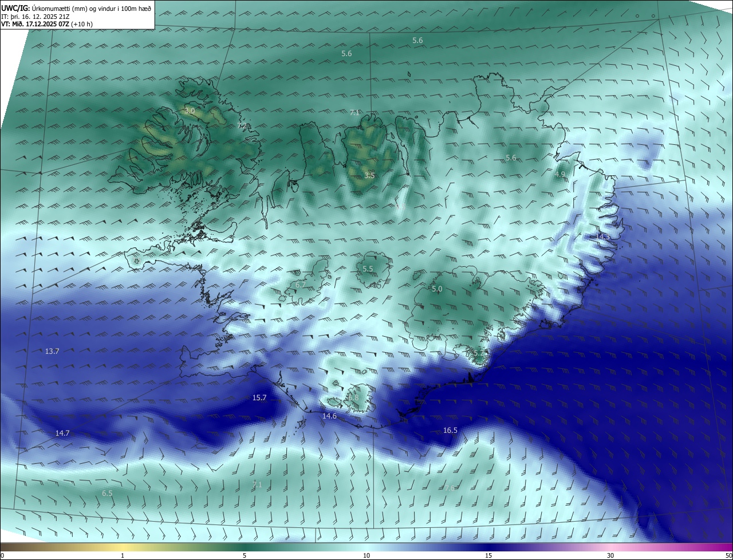
Task: Click the 16.5 precipitation value label
Action: [450, 430]
